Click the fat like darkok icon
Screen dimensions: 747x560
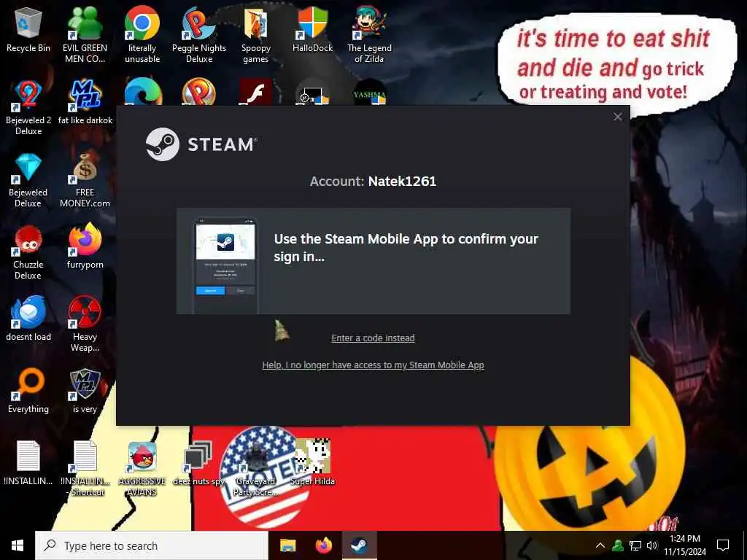(x=85, y=95)
